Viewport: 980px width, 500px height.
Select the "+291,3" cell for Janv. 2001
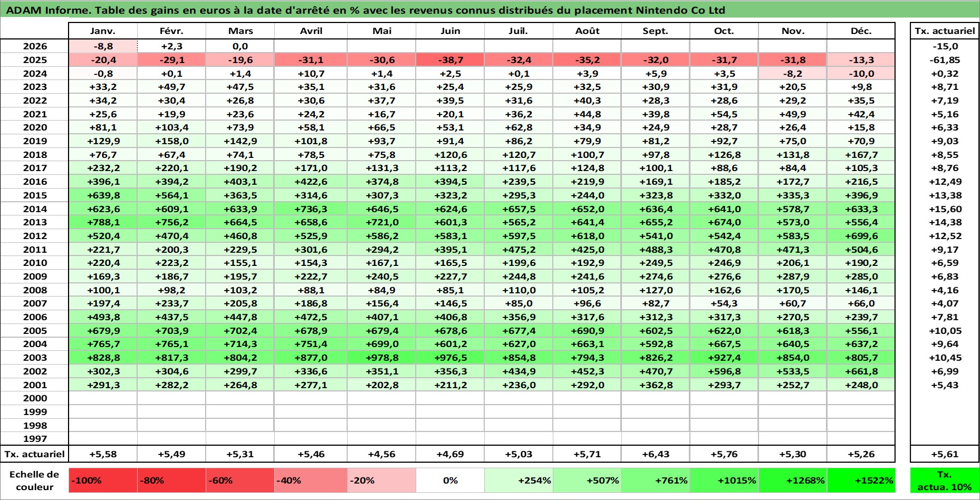tap(103, 385)
